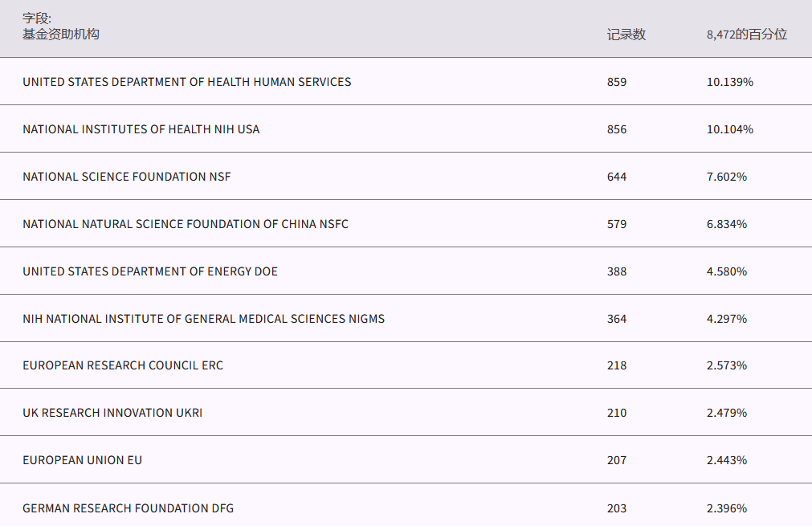Click the European Union EU entry

(82, 460)
